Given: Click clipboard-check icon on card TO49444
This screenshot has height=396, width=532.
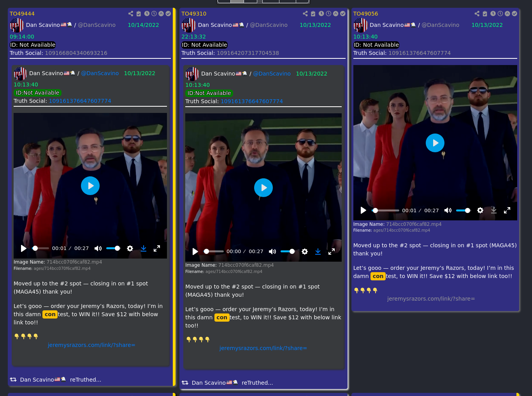Looking at the screenshot, I should [x=139, y=14].
